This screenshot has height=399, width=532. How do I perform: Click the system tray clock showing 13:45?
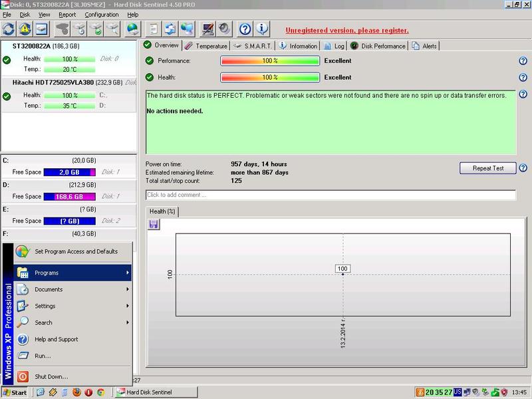click(x=519, y=392)
